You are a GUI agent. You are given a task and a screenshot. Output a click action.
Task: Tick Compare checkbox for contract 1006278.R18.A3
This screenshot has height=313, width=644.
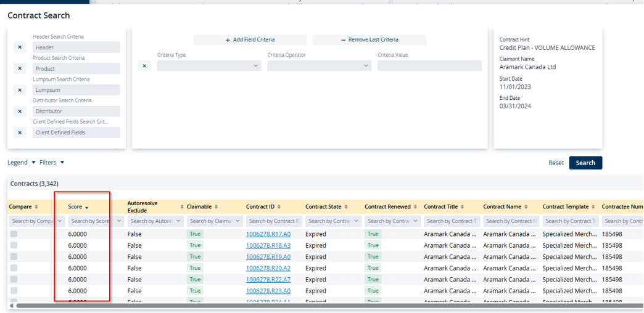point(14,245)
